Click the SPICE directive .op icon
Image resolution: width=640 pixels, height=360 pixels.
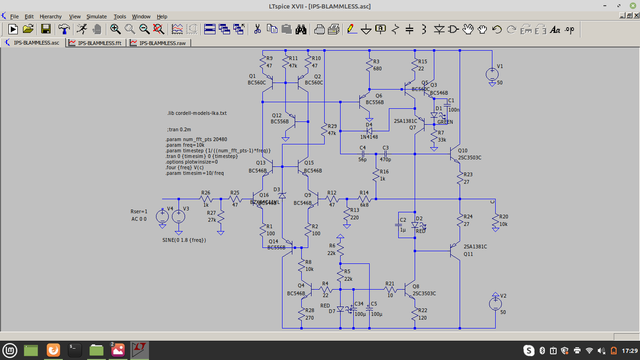(x=570, y=29)
